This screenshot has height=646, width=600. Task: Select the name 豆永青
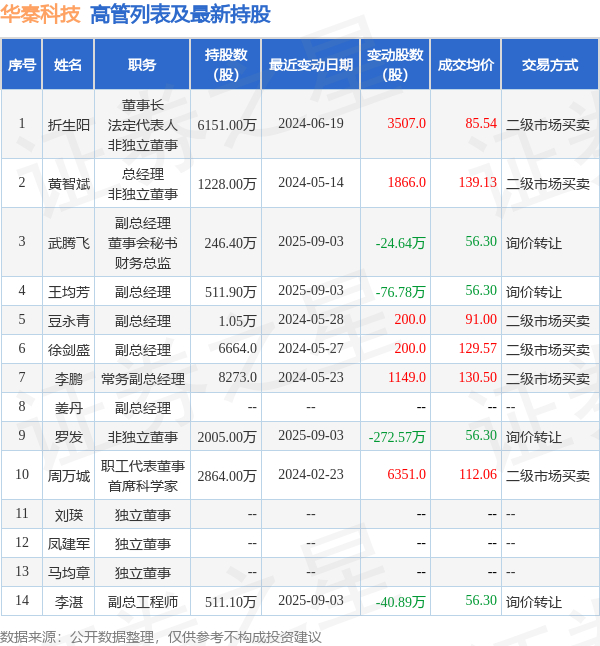coord(69,321)
